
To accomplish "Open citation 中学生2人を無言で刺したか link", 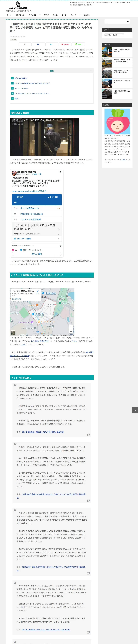I will pos(46,630).
